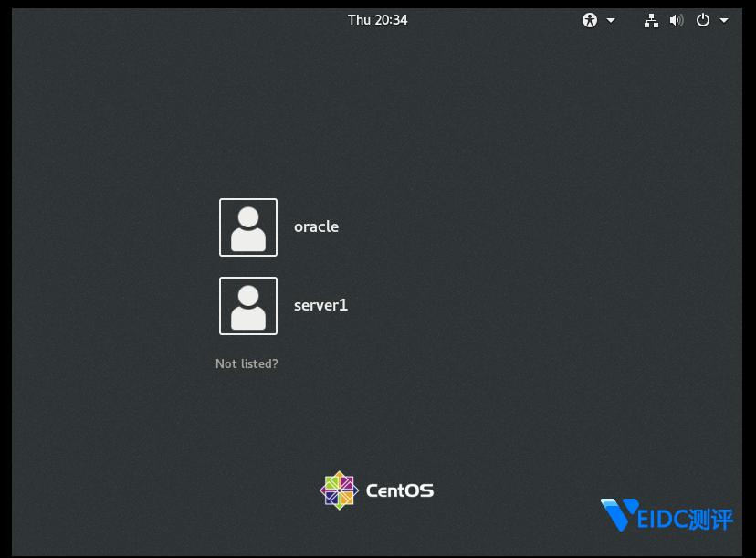756x558 pixels.
Task: Choose server1 to begin login
Action: 320,305
